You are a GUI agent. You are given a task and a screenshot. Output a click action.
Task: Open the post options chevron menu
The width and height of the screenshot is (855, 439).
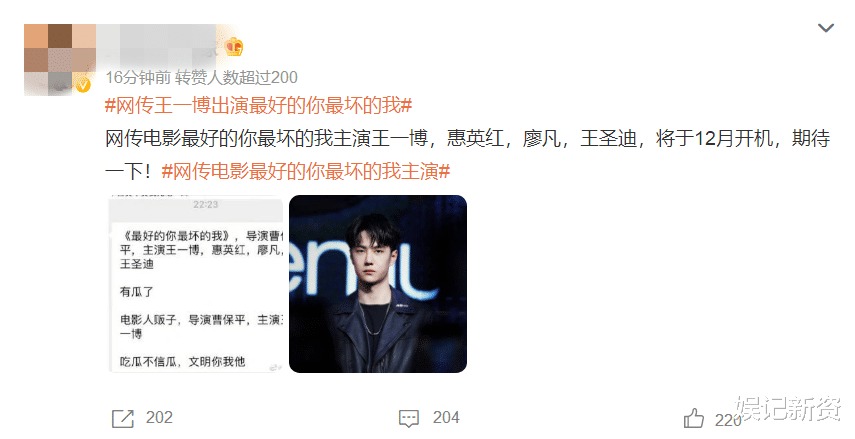[x=826, y=28]
